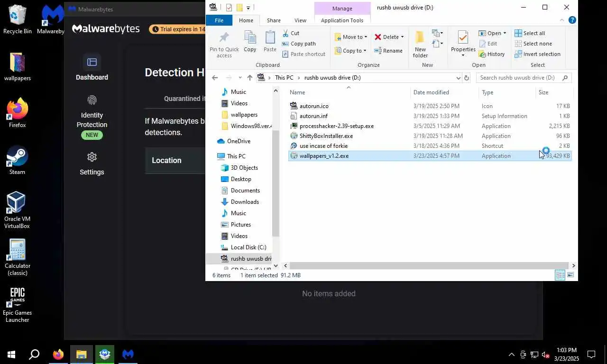The height and width of the screenshot is (364, 607).
Task: Open the Copy to dropdown arrow
Action: (365, 51)
